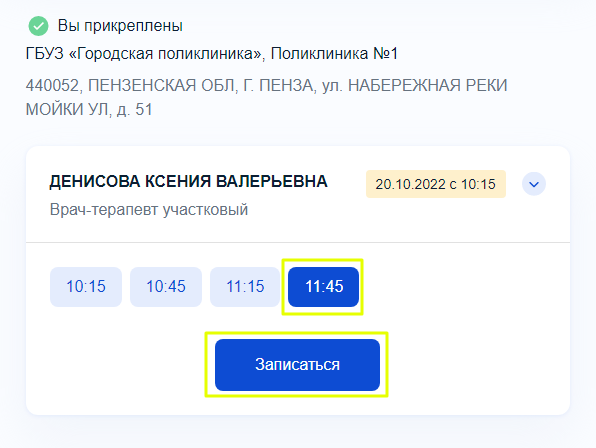Select the earliest available time 10:15
596x448 pixels.
[86, 287]
